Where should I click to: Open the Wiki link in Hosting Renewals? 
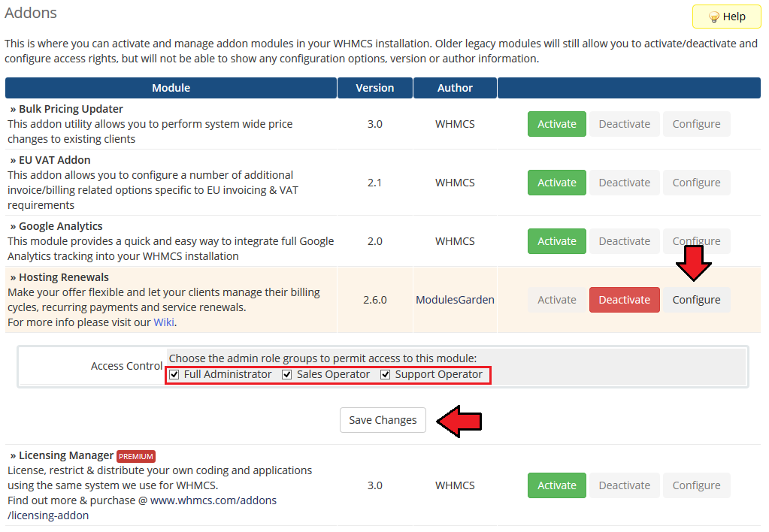(164, 322)
